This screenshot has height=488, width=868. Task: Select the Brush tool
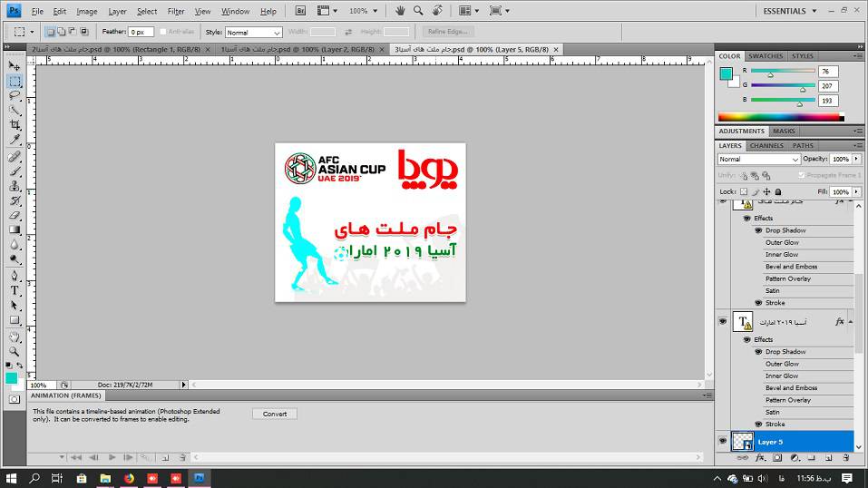coord(15,171)
